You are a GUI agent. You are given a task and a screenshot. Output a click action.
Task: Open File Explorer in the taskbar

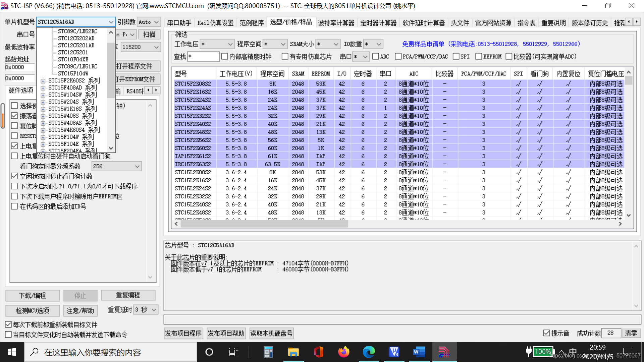coord(293,352)
